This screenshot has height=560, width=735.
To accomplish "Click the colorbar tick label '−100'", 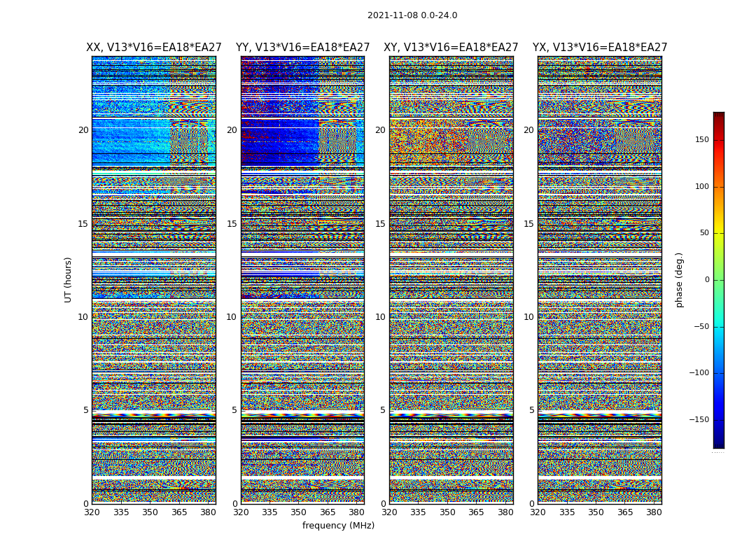I will click(699, 373).
